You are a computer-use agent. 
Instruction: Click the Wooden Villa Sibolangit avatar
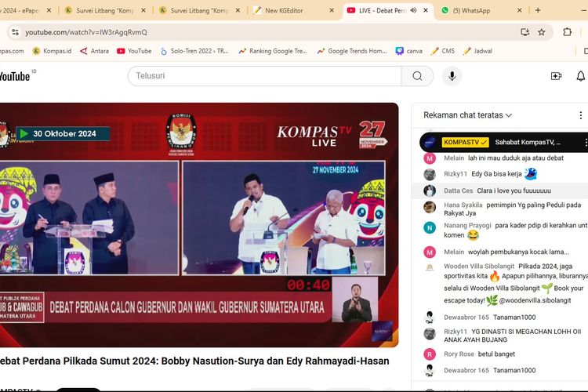click(x=430, y=267)
